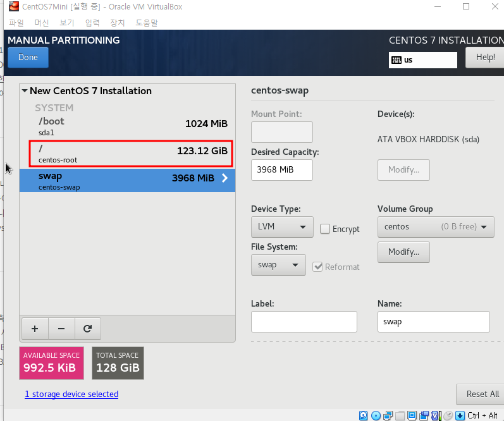Toggle the Reformat checkbox
Image resolution: width=504 pixels, height=421 pixels.
[x=317, y=267]
